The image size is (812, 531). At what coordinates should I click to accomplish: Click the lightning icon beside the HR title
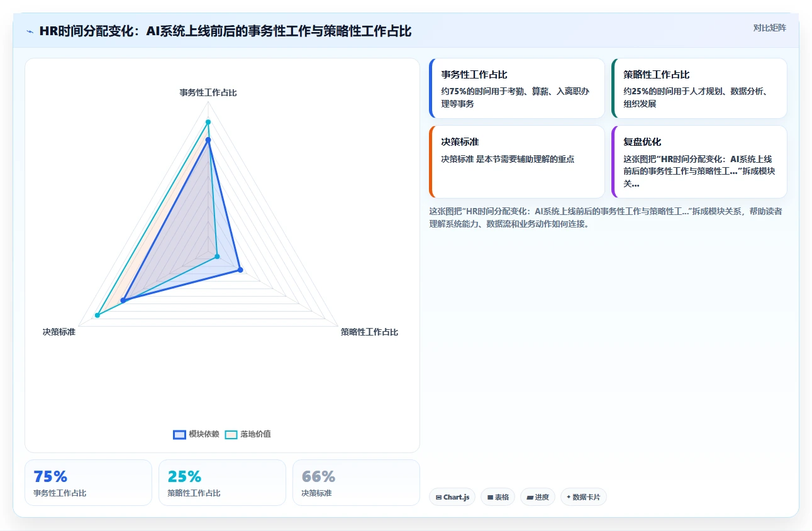pyautogui.click(x=30, y=31)
